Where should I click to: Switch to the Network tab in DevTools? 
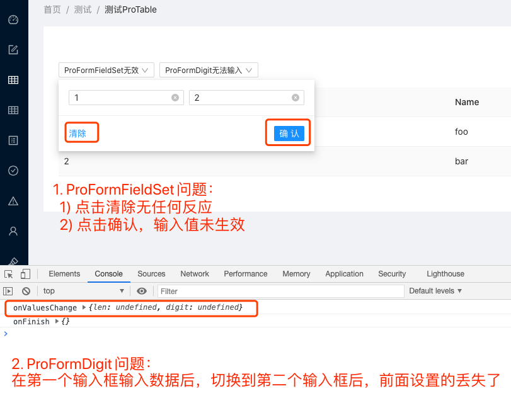click(194, 274)
